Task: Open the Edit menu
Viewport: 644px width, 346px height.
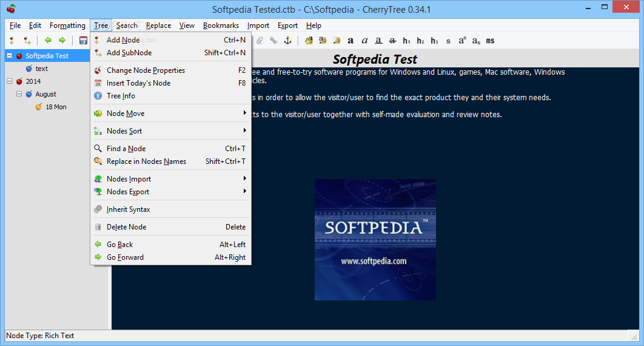Action: click(x=35, y=25)
